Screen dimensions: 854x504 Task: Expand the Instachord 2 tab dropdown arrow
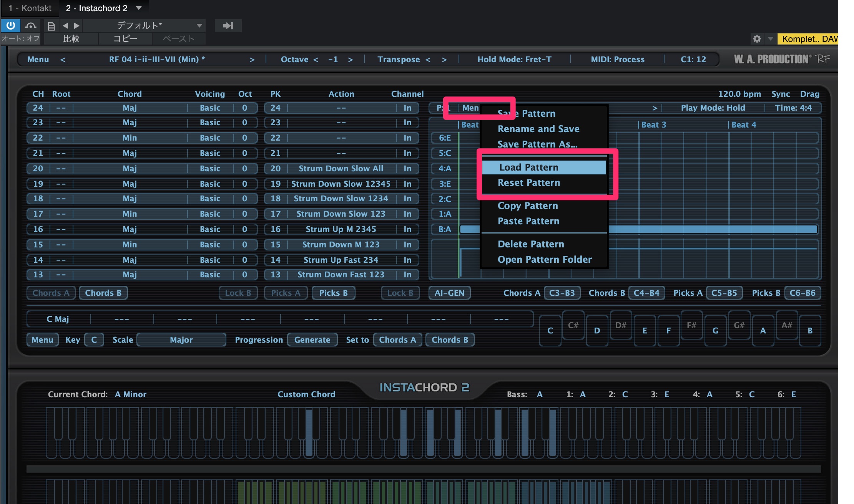tap(139, 8)
